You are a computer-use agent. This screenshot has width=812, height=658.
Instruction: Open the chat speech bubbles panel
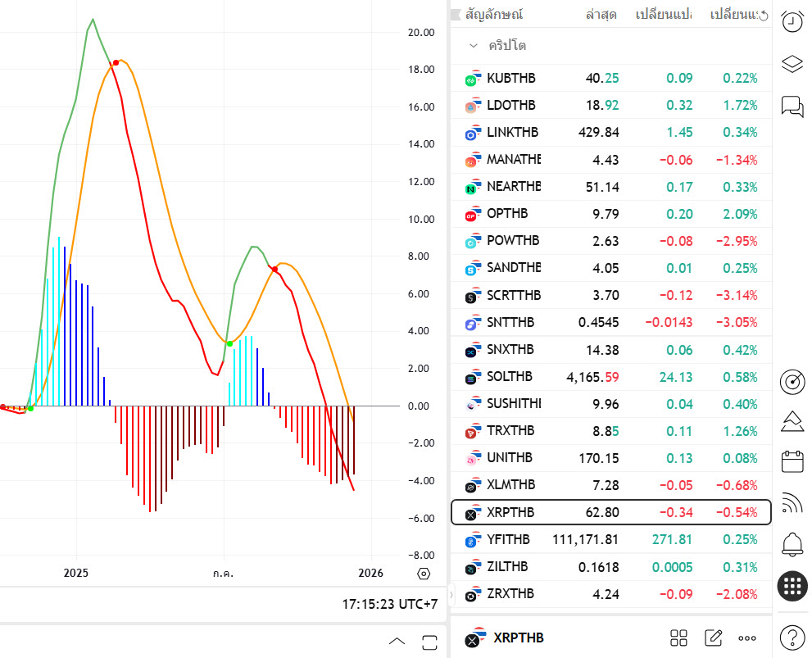792,107
